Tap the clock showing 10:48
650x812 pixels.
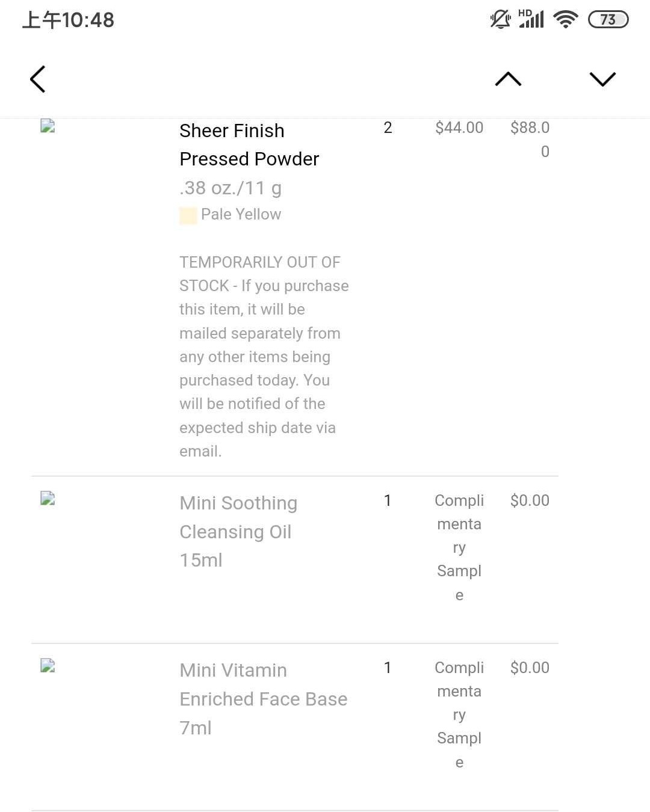[x=68, y=20]
